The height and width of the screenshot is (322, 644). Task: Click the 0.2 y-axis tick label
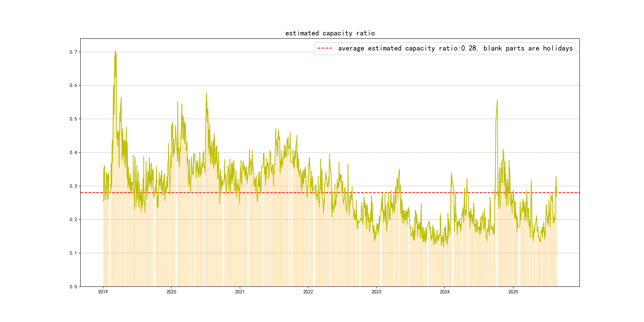click(73, 219)
